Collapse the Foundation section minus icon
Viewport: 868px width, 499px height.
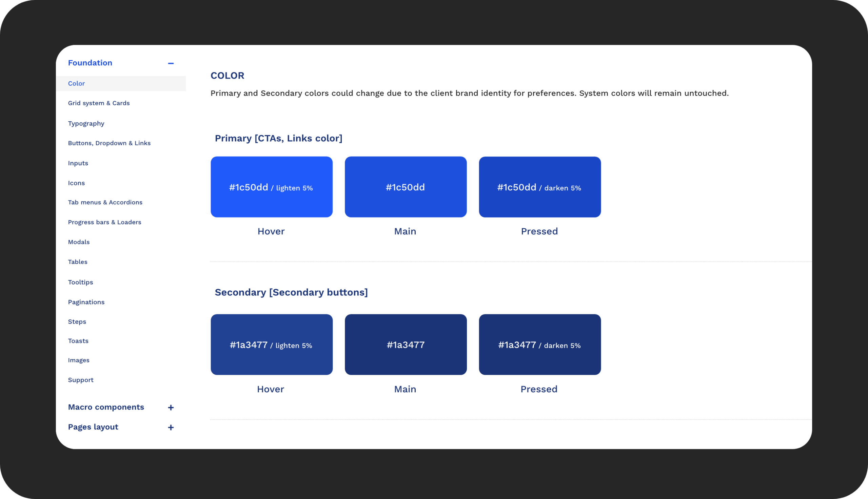(171, 63)
